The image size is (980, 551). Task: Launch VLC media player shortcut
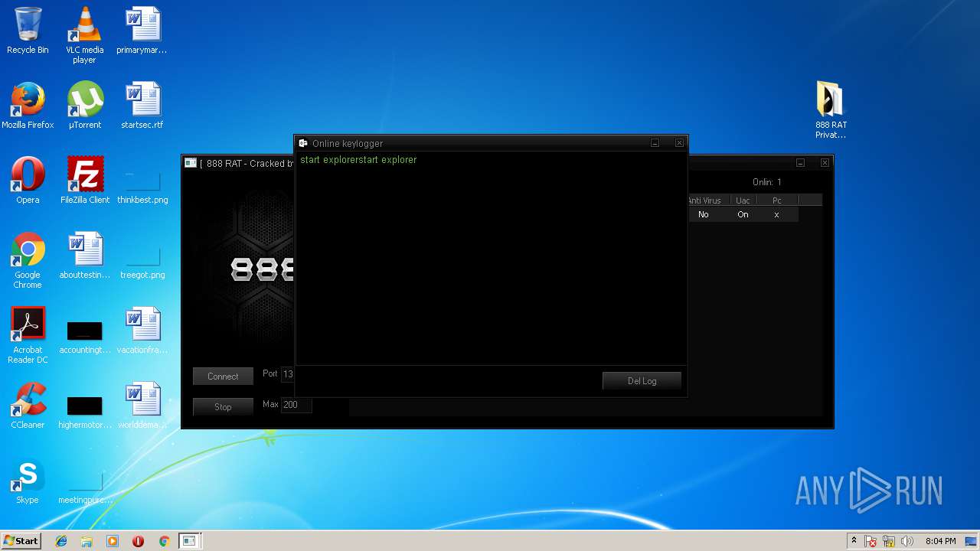pyautogui.click(x=85, y=35)
